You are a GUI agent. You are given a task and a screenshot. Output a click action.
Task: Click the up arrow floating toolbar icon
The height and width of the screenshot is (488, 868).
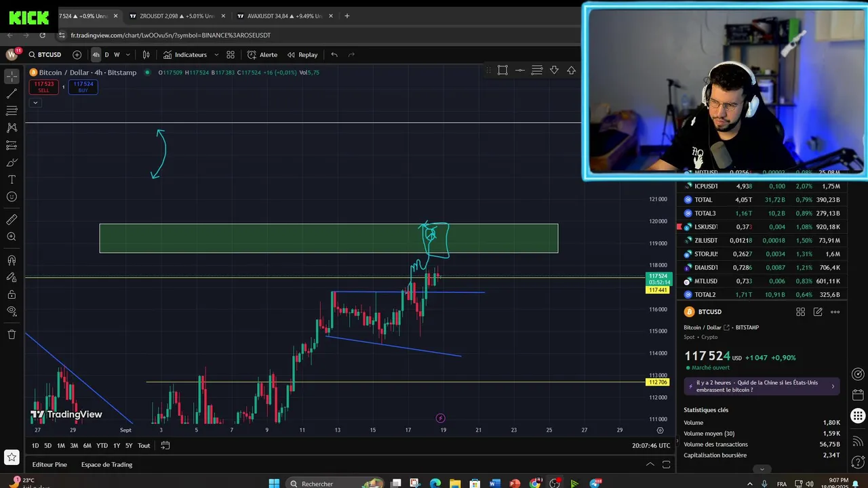571,70
